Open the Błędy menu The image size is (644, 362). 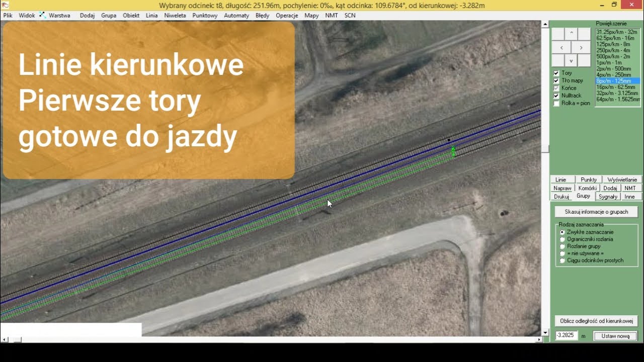click(262, 16)
